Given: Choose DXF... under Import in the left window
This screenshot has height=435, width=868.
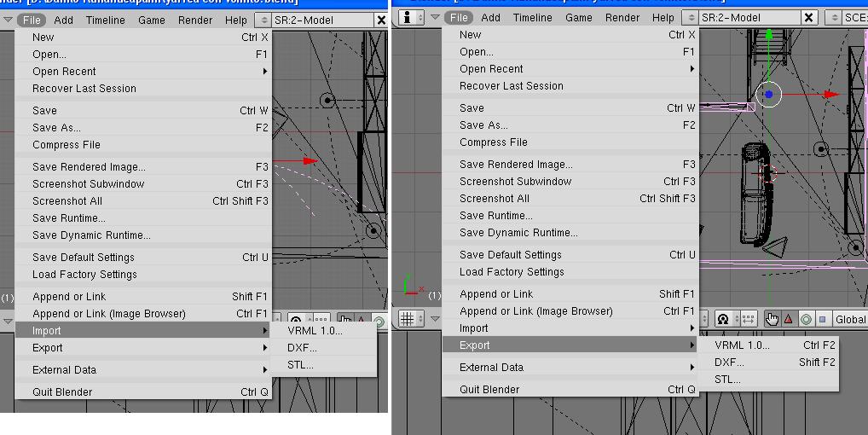Looking at the screenshot, I should (324, 348).
